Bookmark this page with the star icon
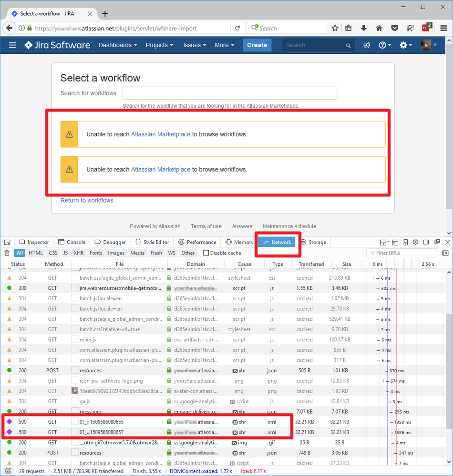The width and height of the screenshot is (453, 476). (x=335, y=28)
